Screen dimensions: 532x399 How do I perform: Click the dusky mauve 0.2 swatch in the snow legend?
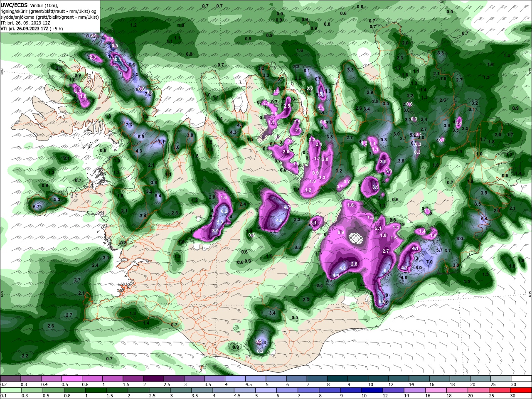tap(10, 379)
